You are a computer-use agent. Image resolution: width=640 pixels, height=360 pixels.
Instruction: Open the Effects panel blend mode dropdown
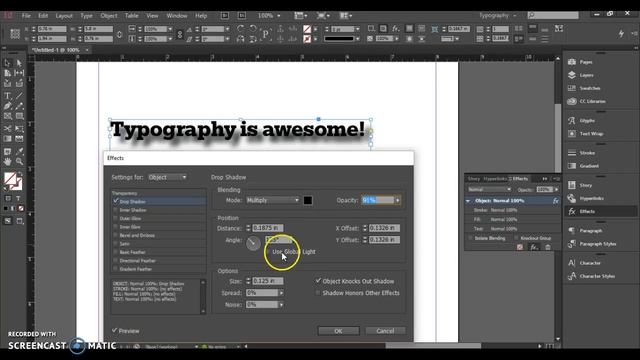pos(489,189)
